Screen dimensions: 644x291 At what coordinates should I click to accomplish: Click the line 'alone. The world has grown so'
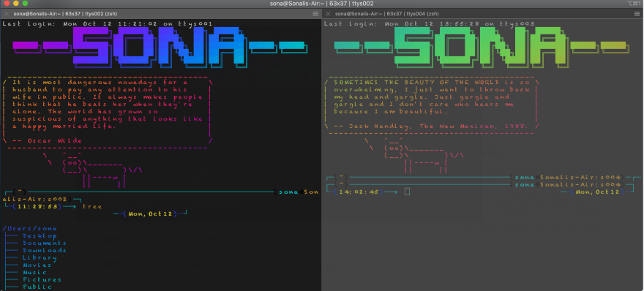(85, 112)
